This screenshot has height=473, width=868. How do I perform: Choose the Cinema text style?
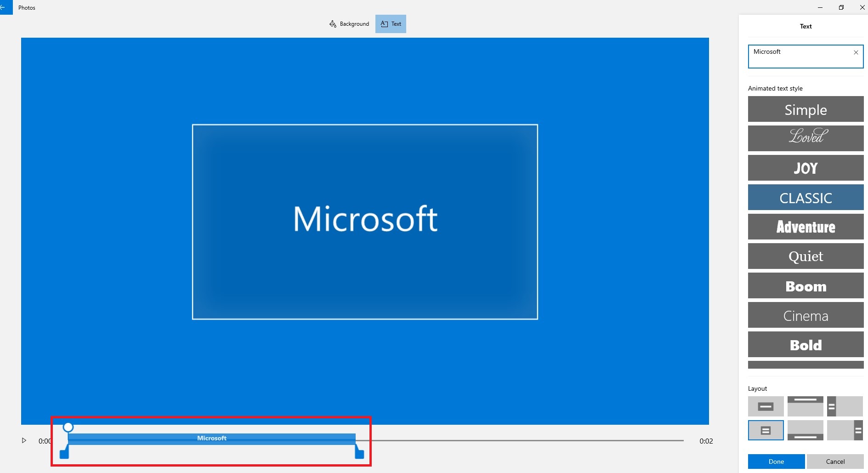point(806,315)
